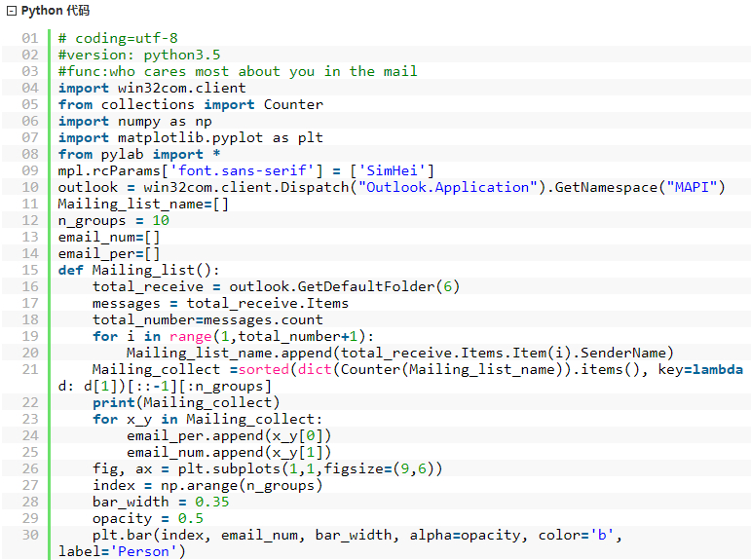Click the '# coding=utf-8' comment line
Viewport: 751px width, 560px height.
point(118,38)
